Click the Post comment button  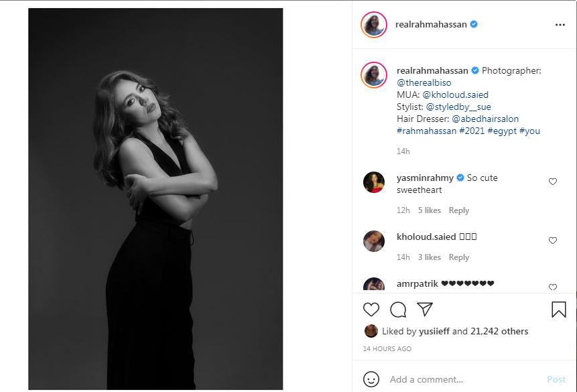(x=556, y=379)
